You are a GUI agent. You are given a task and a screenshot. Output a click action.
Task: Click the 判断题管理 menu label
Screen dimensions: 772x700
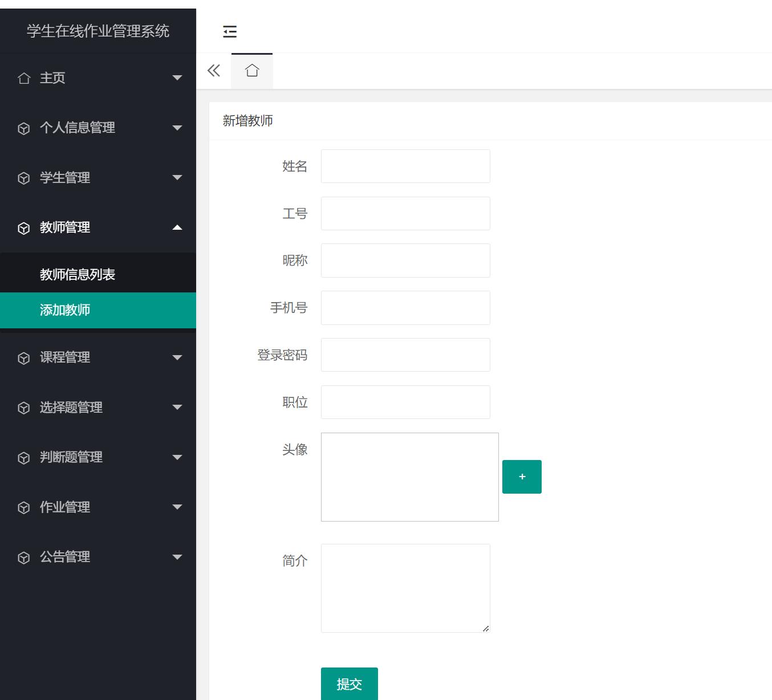click(x=71, y=457)
